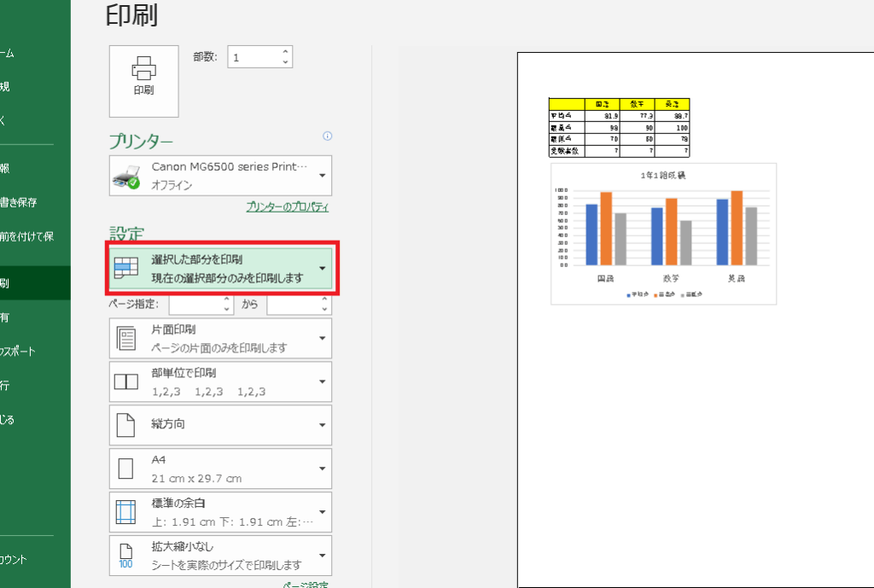The width and height of the screenshot is (874, 588).
Task: Select ホーム in the green sidebar
Action: pyautogui.click(x=35, y=53)
